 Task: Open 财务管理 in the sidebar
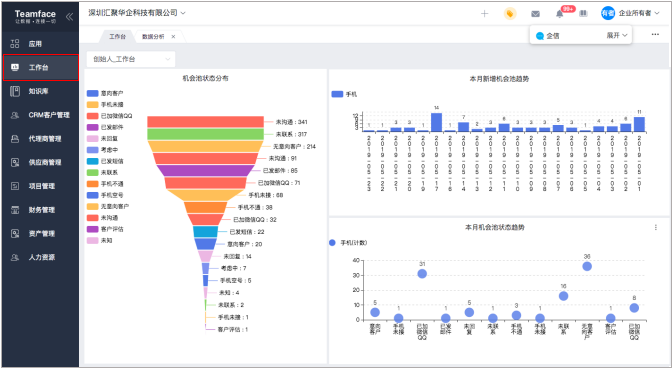click(40, 210)
